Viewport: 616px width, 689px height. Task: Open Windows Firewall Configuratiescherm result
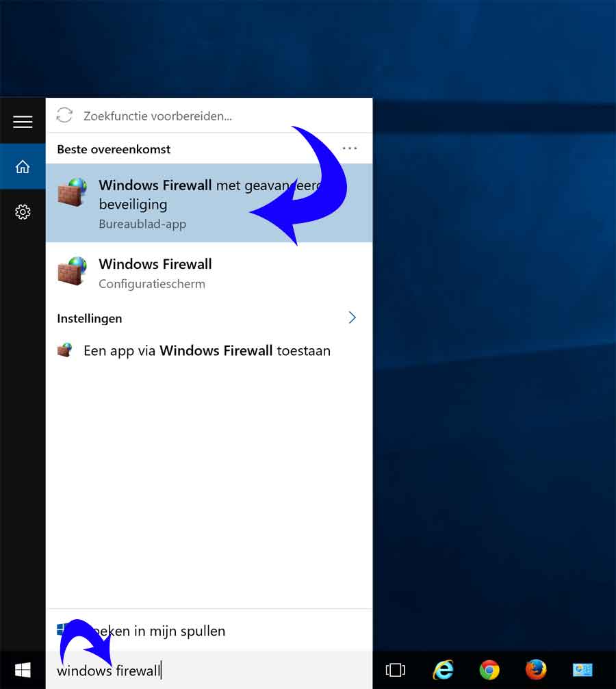[209, 272]
